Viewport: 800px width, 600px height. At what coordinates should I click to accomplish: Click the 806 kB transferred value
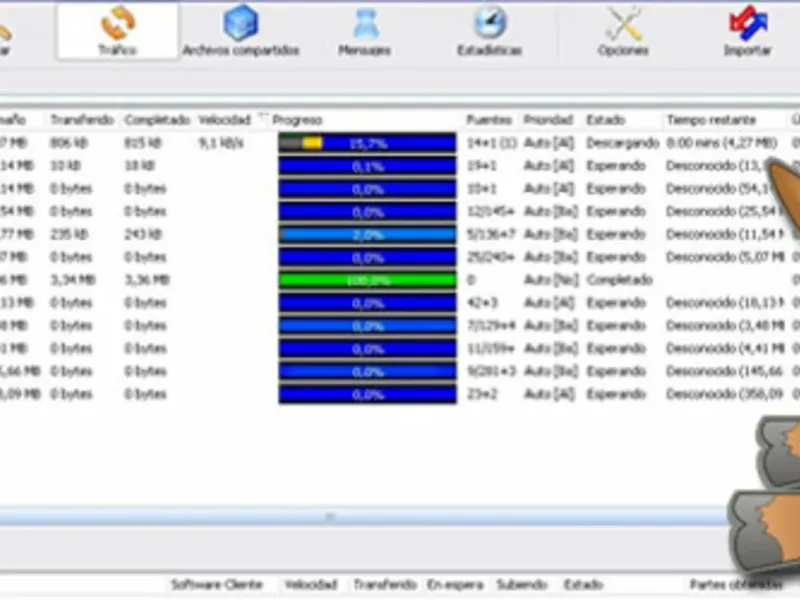tap(69, 143)
